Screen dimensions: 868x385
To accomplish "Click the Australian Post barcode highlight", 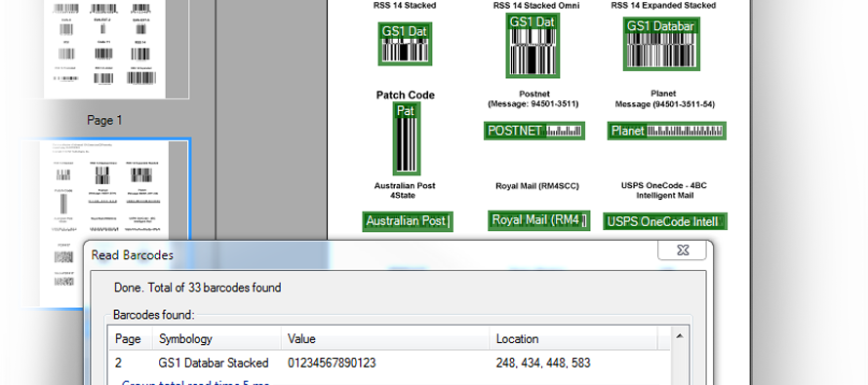I will pos(408,221).
